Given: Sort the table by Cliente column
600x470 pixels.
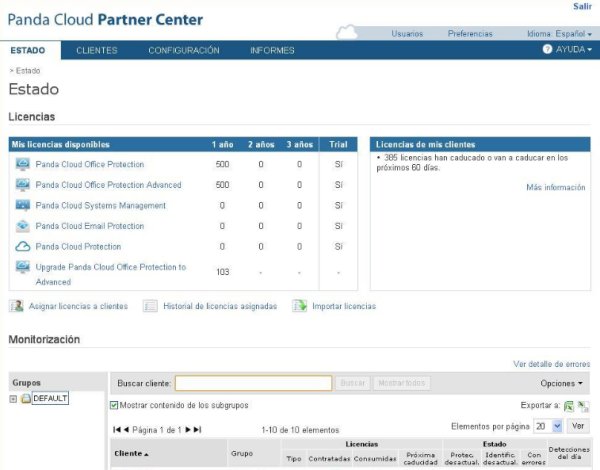Looking at the screenshot, I should [131, 454].
